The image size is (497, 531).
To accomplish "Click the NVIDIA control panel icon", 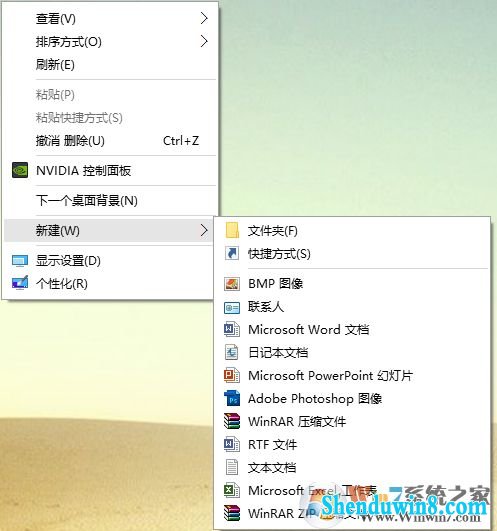I will tap(20, 170).
